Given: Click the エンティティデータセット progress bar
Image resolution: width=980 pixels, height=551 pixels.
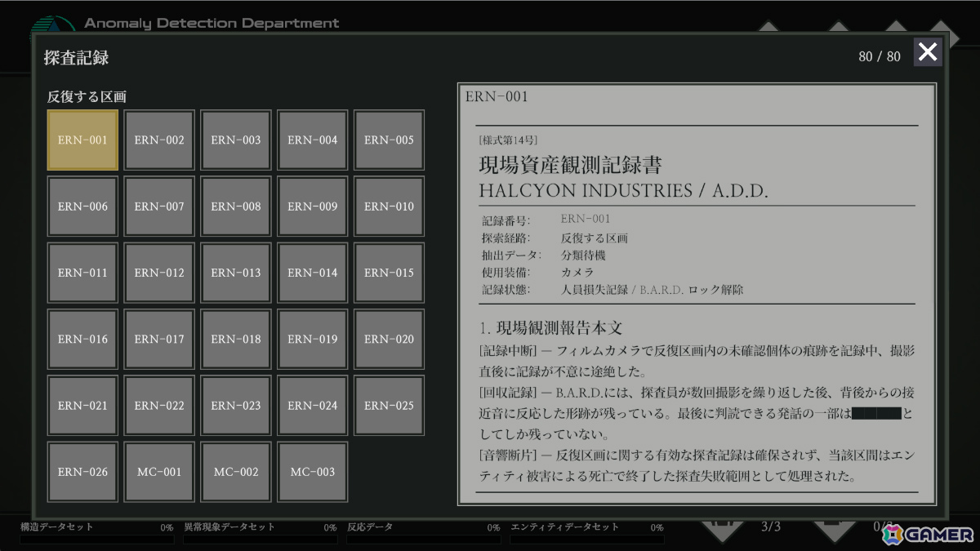Looking at the screenshot, I should click(x=586, y=540).
